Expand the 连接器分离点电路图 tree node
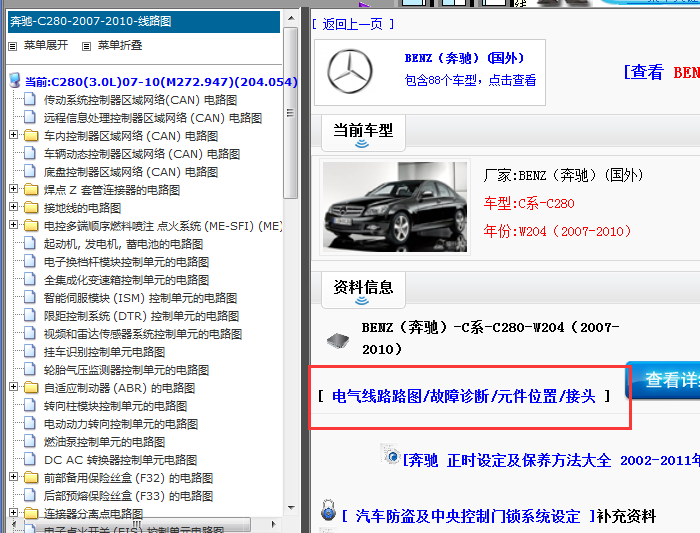This screenshot has height=533, width=700. point(13,512)
